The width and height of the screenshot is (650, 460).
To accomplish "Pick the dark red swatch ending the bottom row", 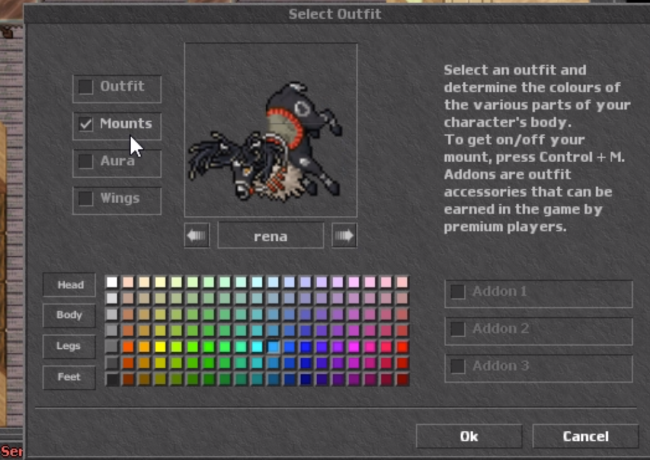I will [x=402, y=379].
